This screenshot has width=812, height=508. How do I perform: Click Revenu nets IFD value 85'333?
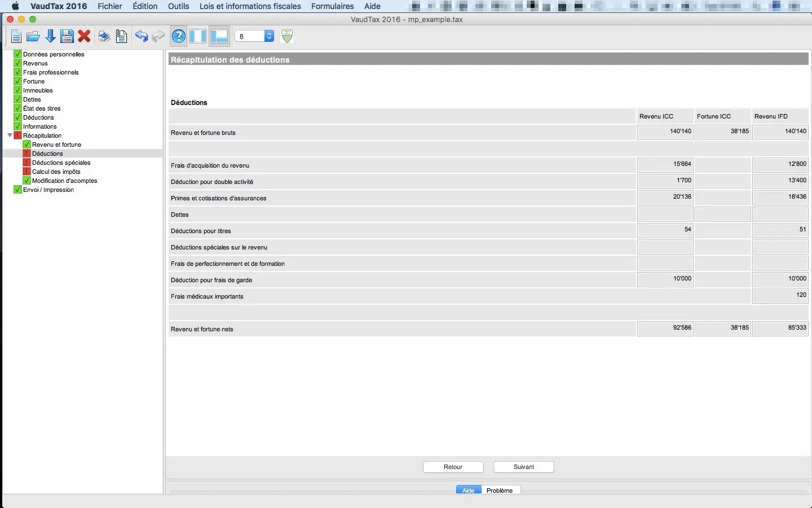click(780, 329)
